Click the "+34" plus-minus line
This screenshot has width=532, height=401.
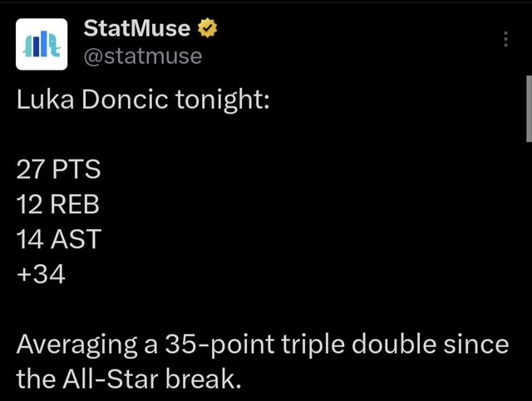tap(41, 273)
